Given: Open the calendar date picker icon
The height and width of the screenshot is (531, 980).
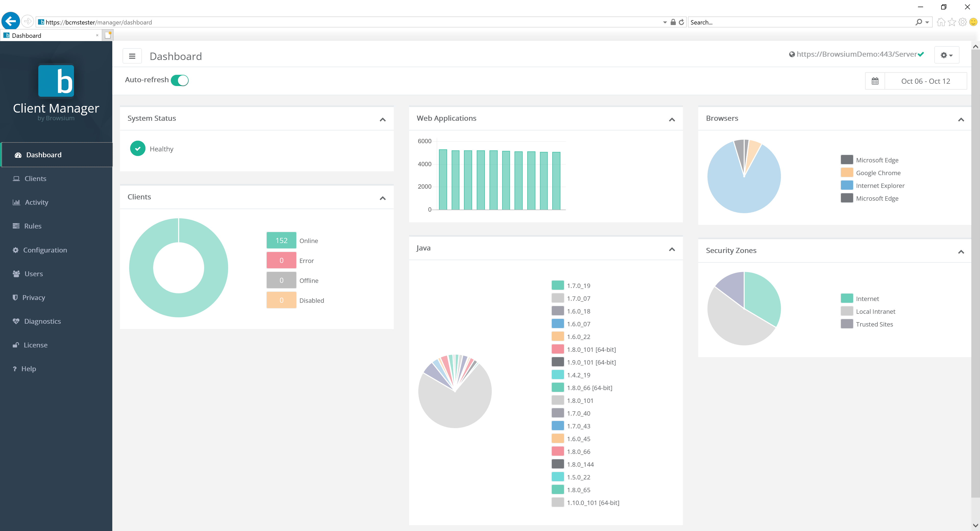Looking at the screenshot, I should 875,81.
